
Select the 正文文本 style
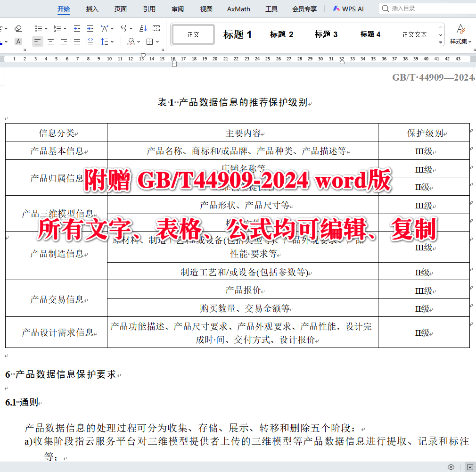[414, 34]
